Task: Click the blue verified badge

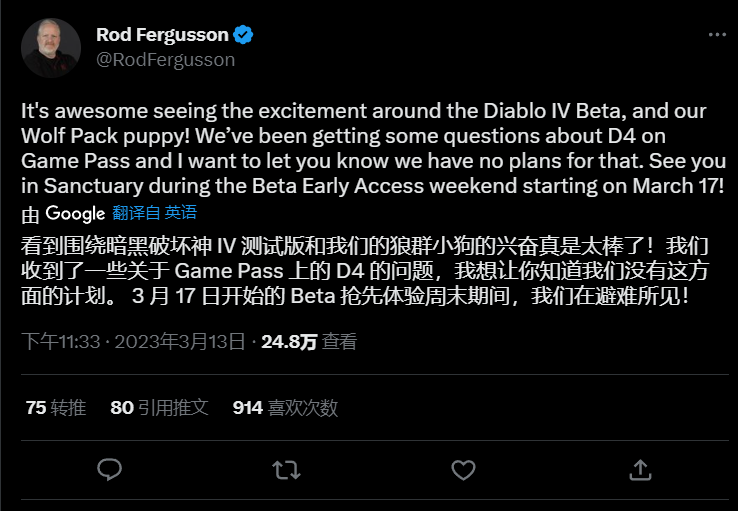Action: click(243, 36)
